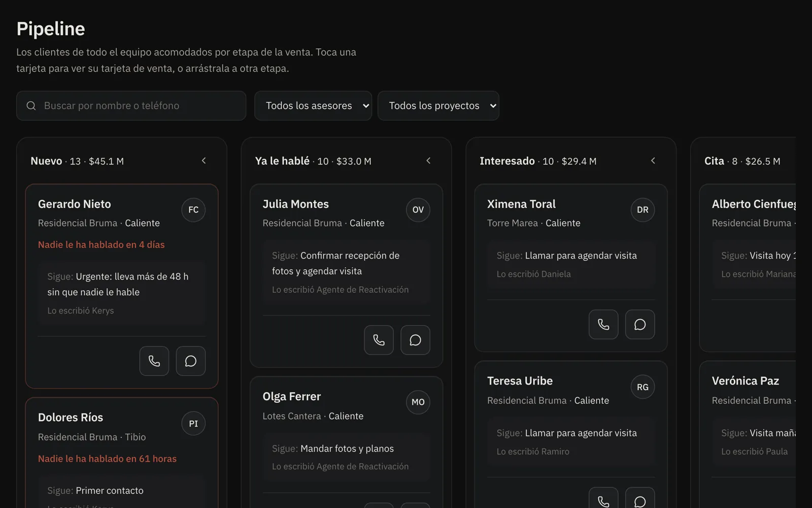Image resolution: width=812 pixels, height=508 pixels.
Task: Open Teresa Uribe's sales card
Action: (x=571, y=434)
